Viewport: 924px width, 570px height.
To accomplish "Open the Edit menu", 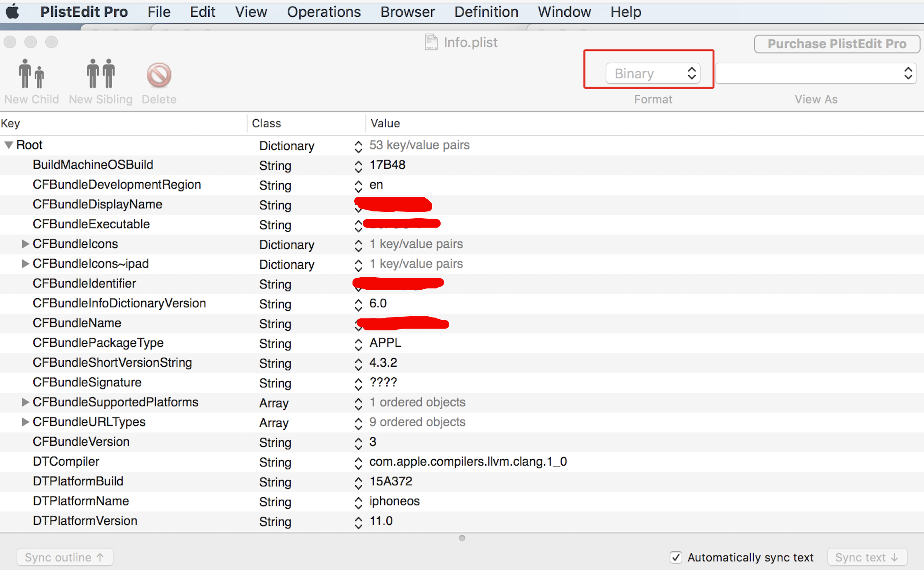I will [x=202, y=12].
